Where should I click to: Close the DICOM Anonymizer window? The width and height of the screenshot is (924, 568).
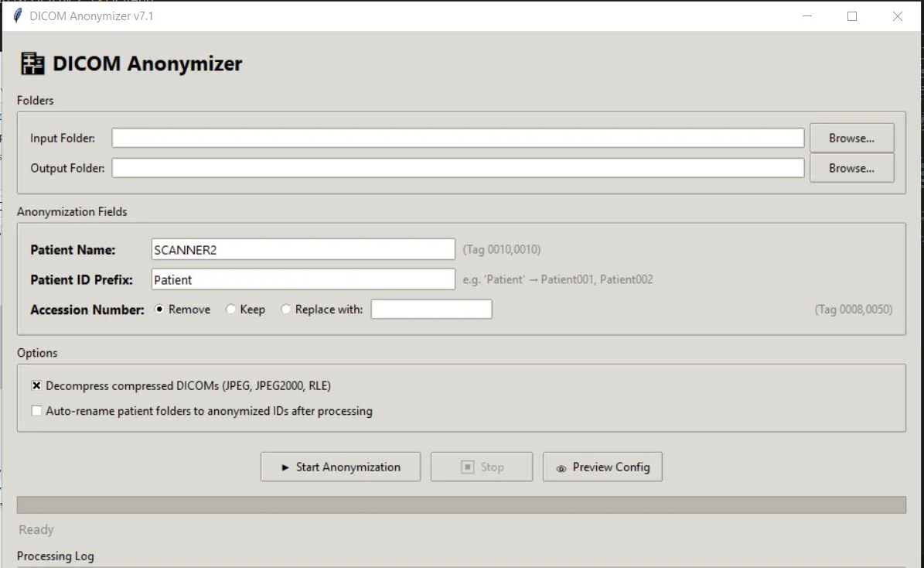tap(898, 16)
